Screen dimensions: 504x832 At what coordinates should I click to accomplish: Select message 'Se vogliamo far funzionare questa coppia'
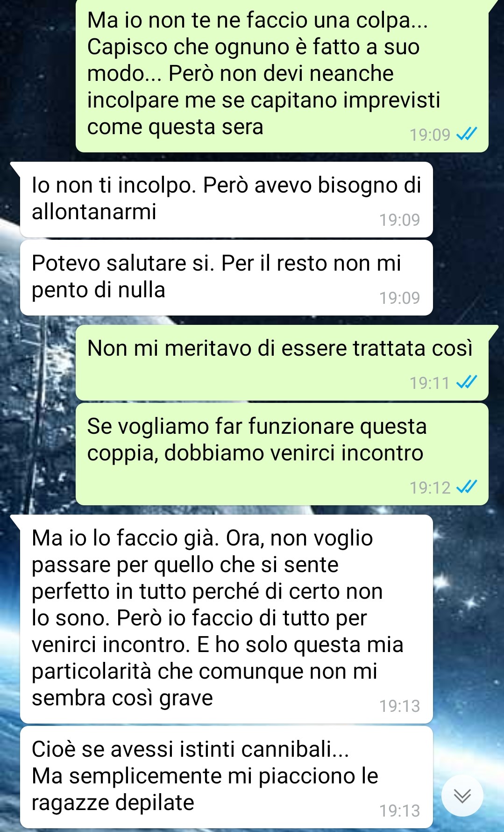[x=282, y=454]
